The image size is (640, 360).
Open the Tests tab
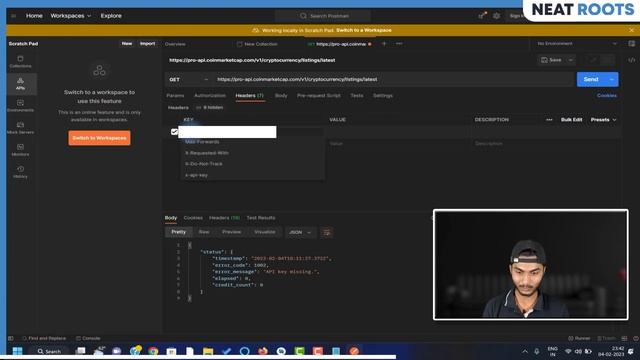[x=357, y=96]
